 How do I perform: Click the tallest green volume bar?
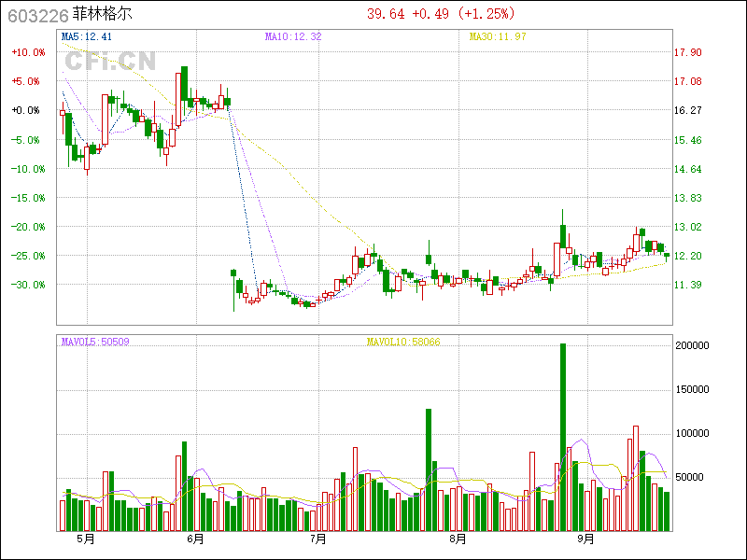(x=563, y=436)
